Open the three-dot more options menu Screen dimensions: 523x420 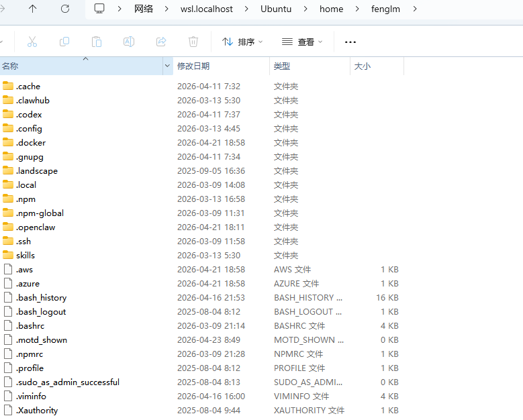click(x=350, y=42)
